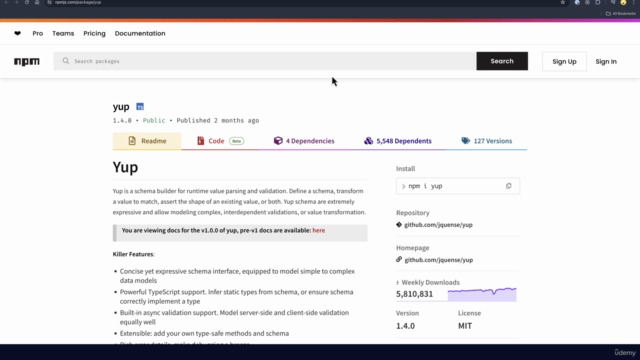
Task: Open the npm logo home link
Action: (x=27, y=61)
